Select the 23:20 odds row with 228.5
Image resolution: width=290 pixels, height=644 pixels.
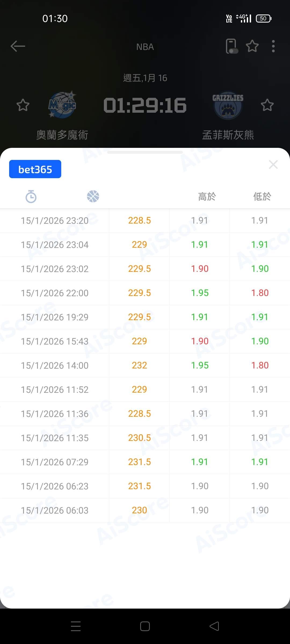[x=139, y=221]
